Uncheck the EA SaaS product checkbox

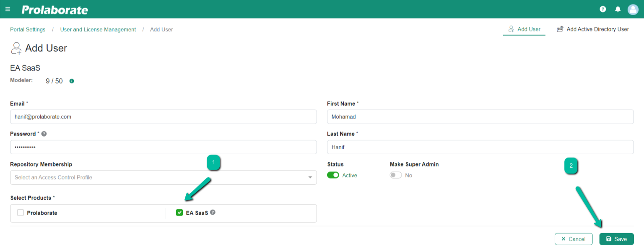(179, 213)
